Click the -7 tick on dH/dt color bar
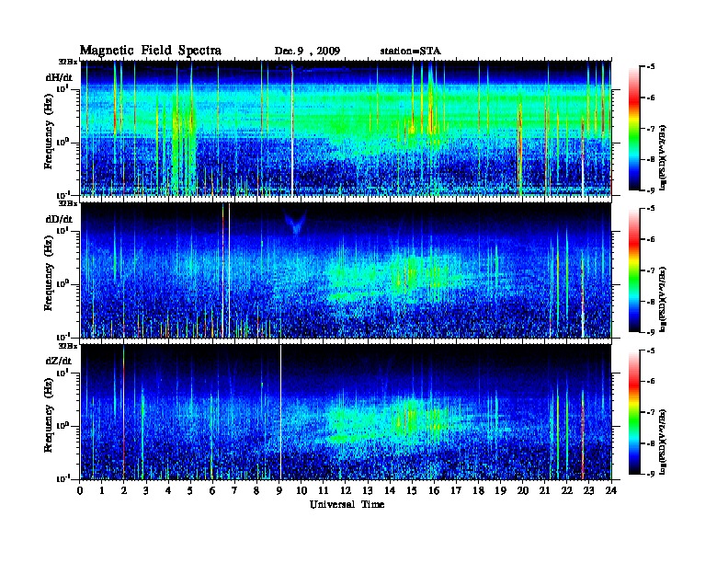 point(650,129)
